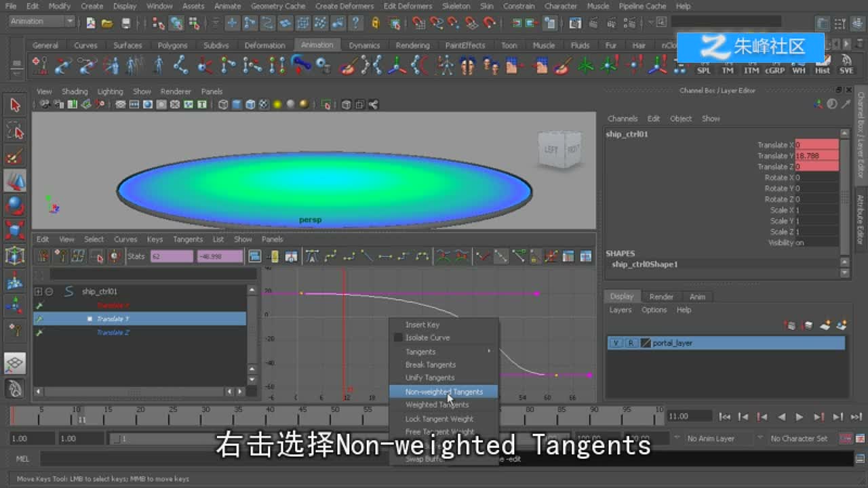Open the Animation shelf tab
The width and height of the screenshot is (868, 488).
[317, 45]
